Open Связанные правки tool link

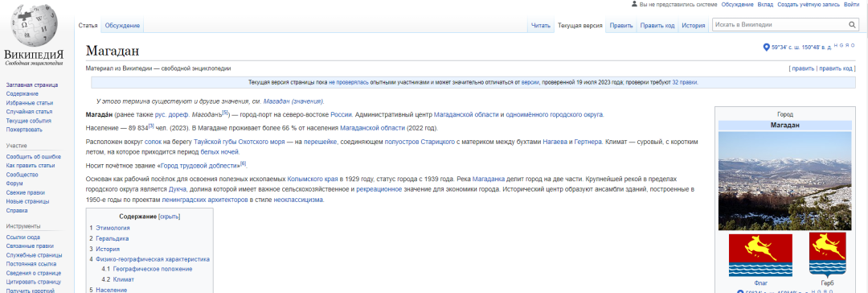coord(30,246)
